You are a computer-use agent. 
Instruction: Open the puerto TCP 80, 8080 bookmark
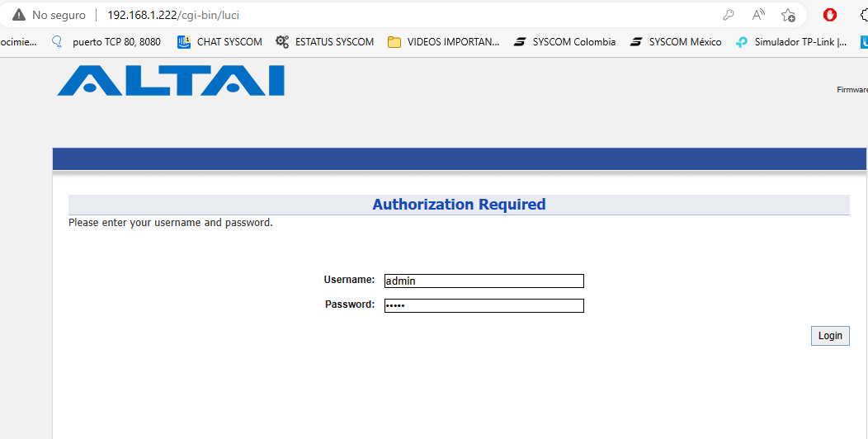point(106,41)
